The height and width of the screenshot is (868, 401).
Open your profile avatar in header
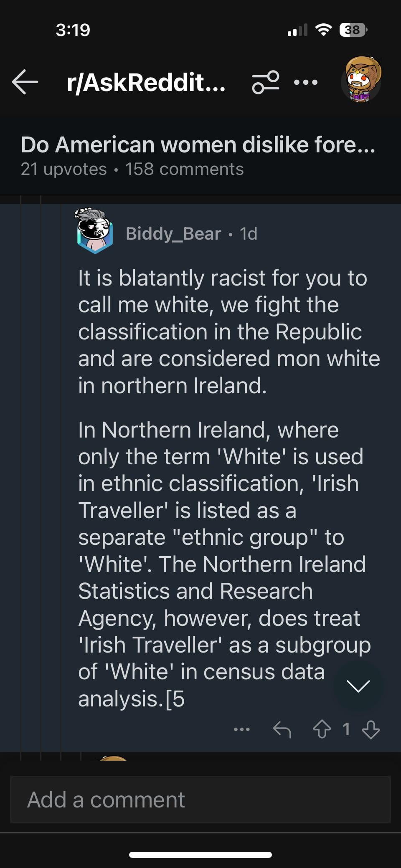coord(361,80)
